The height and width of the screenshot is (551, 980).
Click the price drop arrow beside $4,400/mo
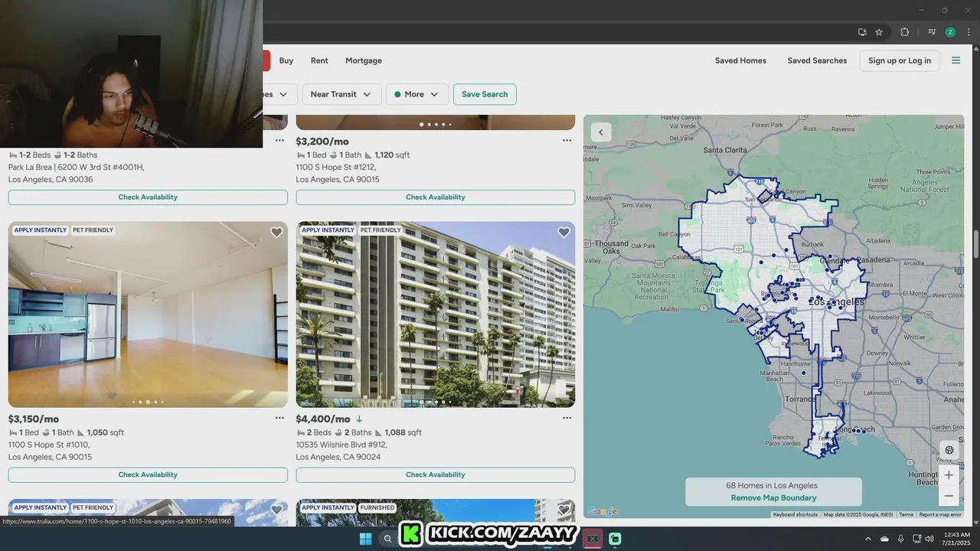pyautogui.click(x=359, y=419)
